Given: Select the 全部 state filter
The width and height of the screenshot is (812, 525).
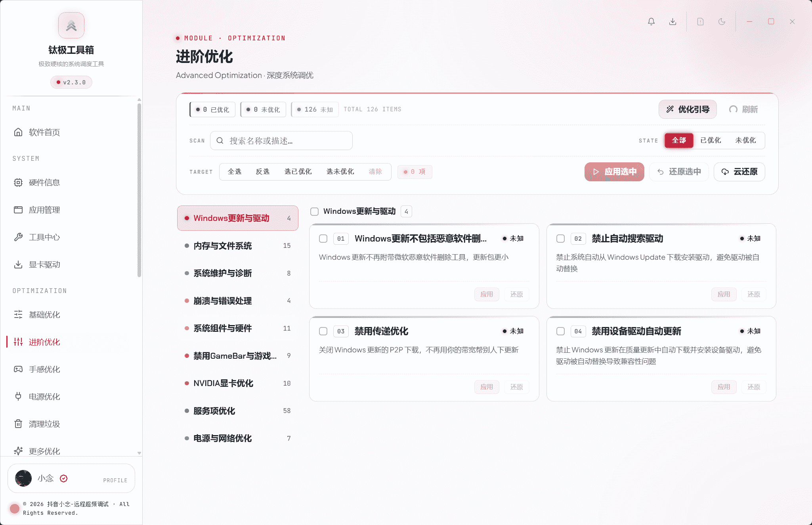Looking at the screenshot, I should (679, 141).
